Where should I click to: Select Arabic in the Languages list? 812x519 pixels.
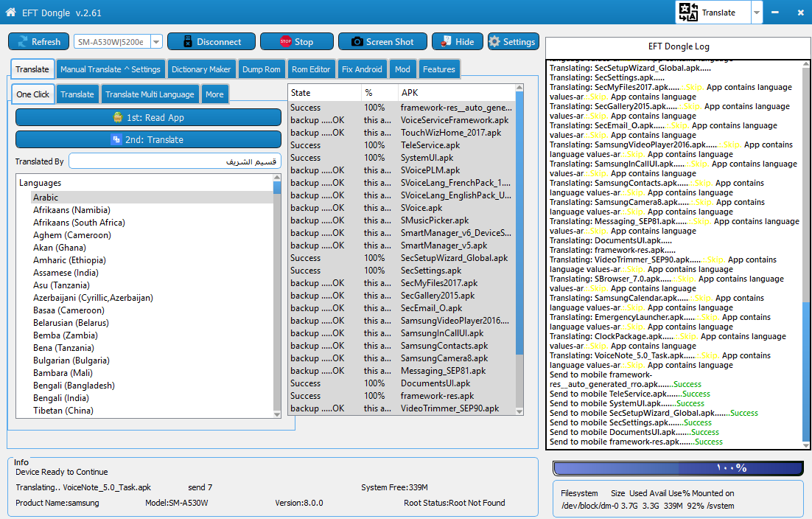click(152, 198)
